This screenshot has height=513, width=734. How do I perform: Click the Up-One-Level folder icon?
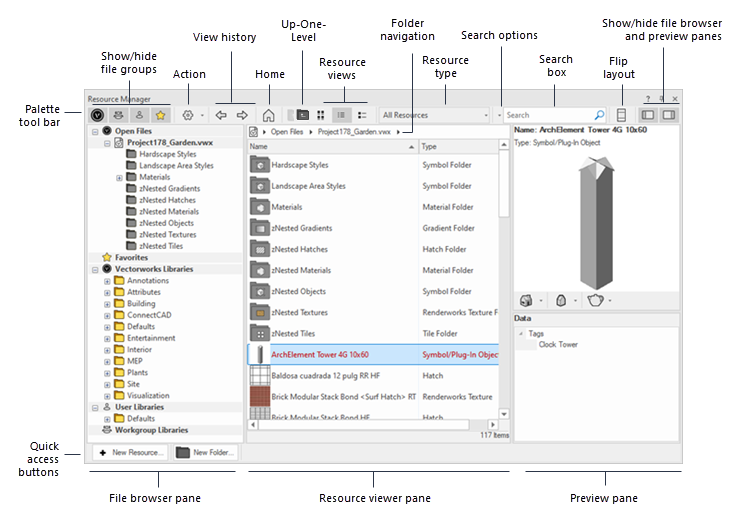pyautogui.click(x=302, y=115)
